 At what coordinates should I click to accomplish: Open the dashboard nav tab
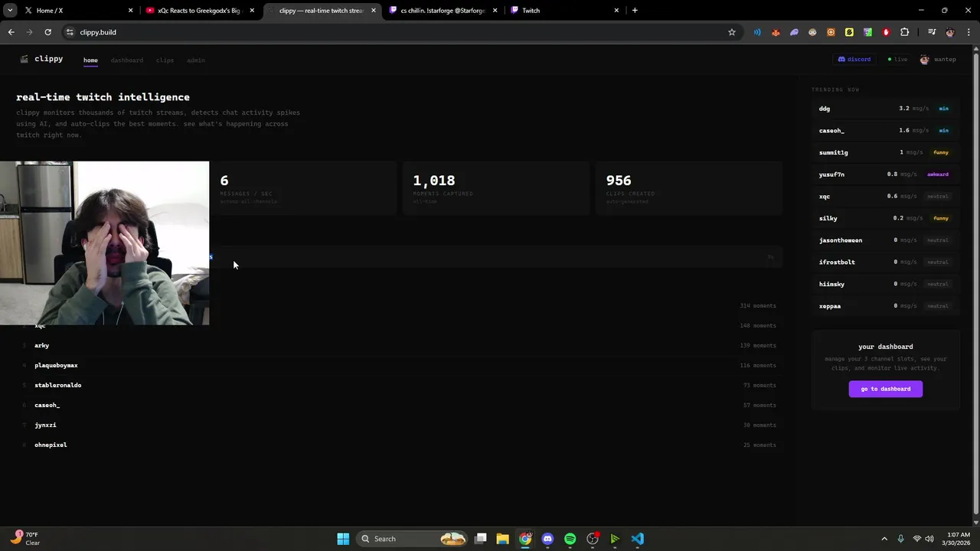126,60
